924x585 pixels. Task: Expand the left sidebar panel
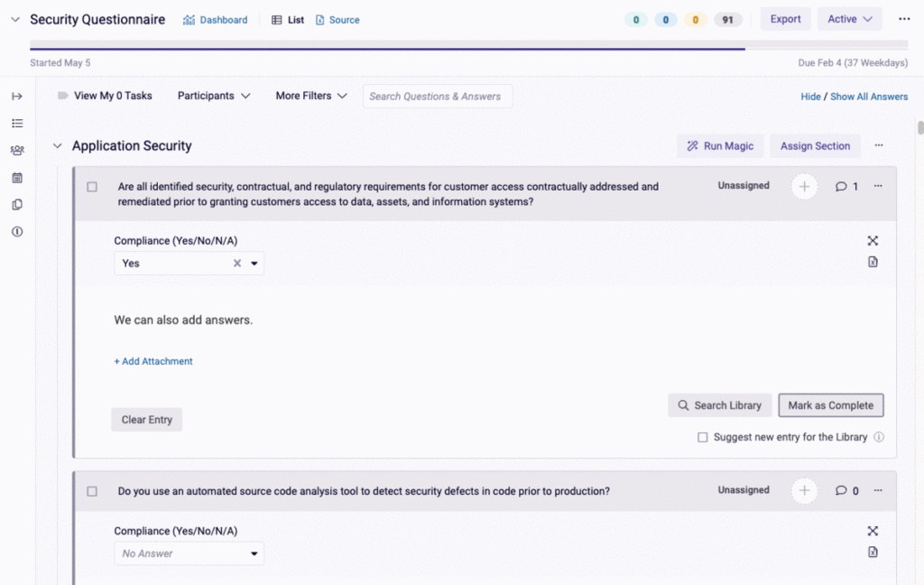[16, 95]
